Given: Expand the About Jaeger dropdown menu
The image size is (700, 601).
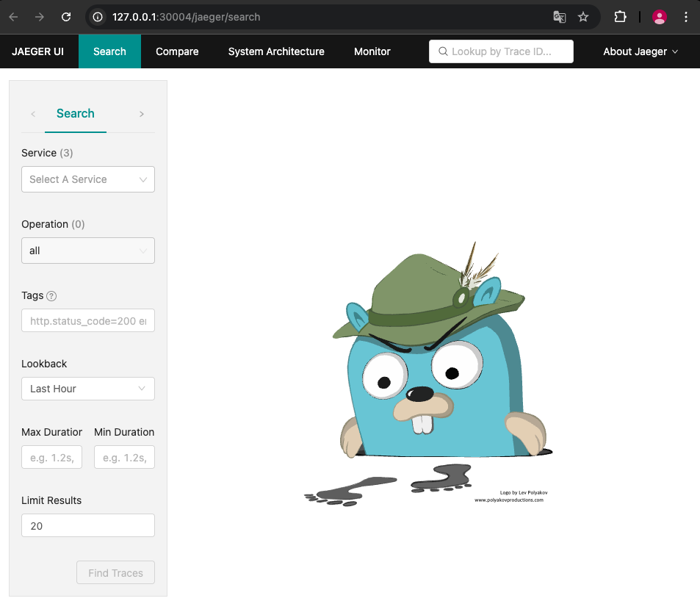Looking at the screenshot, I should 641,51.
